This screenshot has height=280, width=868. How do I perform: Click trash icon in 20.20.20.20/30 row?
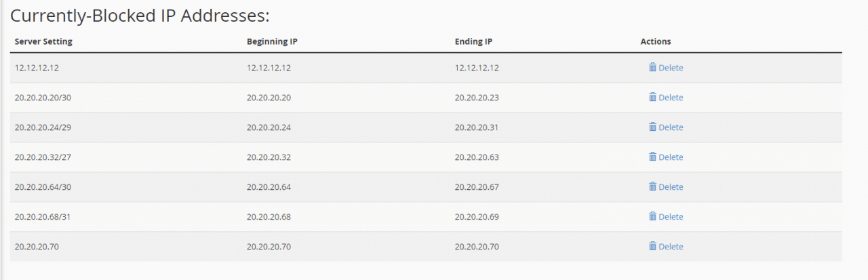pos(652,97)
